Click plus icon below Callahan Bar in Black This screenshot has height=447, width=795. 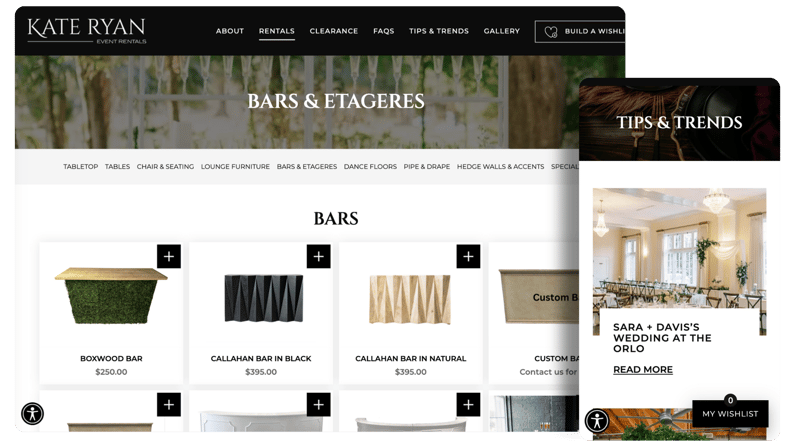[318, 404]
